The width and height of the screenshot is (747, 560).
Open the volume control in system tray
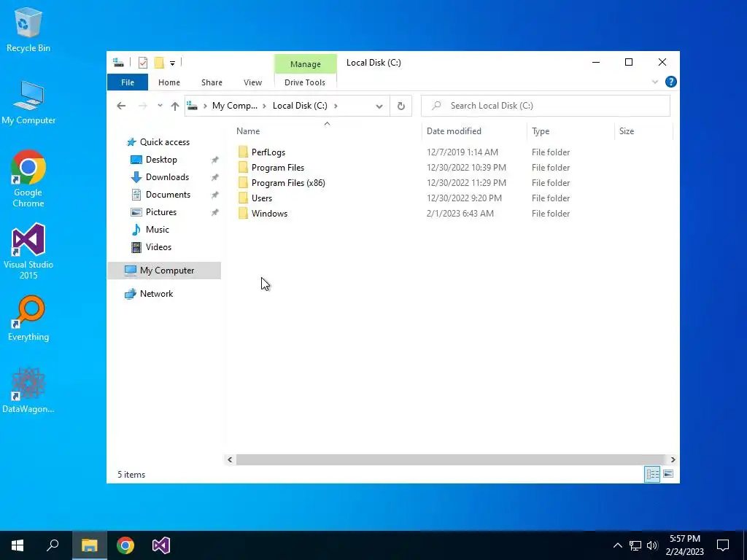pos(652,545)
